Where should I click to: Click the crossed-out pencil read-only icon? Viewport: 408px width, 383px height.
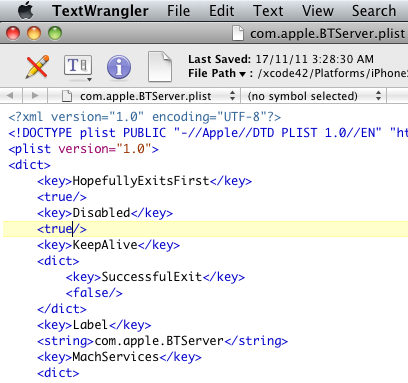coord(37,67)
